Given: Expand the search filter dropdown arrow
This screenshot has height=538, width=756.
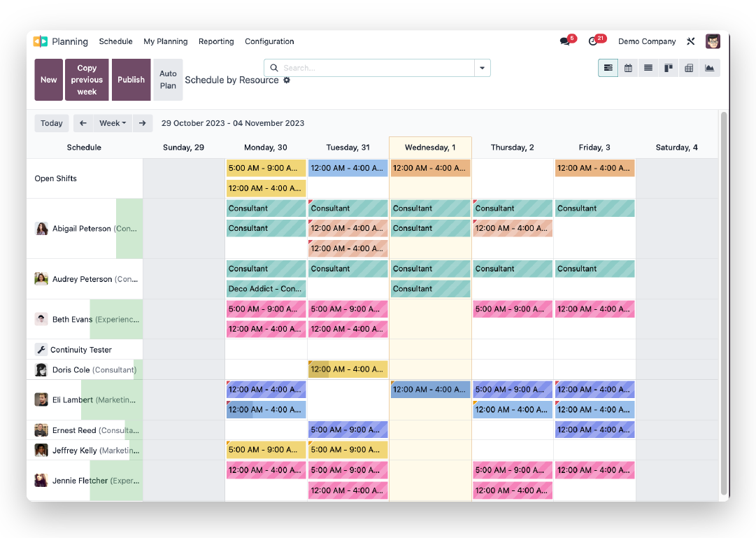Looking at the screenshot, I should point(482,68).
